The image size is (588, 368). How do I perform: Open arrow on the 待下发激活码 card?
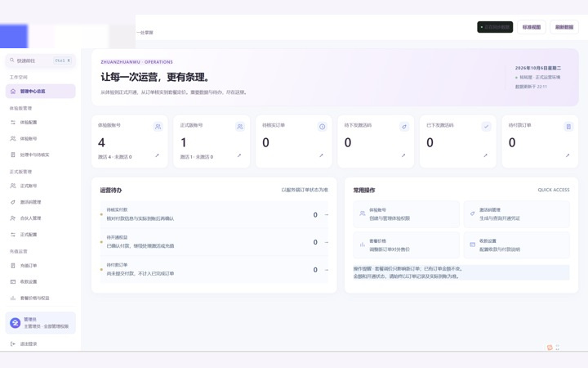(x=403, y=155)
